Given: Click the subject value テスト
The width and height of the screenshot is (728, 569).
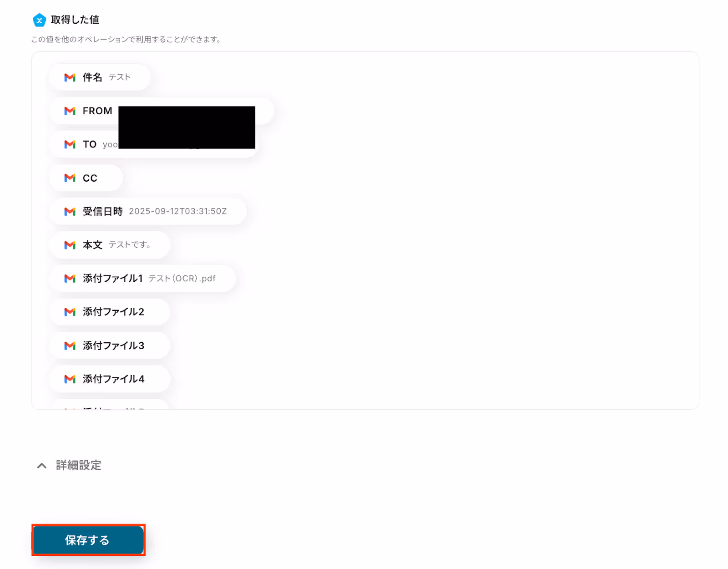Looking at the screenshot, I should click(120, 77).
